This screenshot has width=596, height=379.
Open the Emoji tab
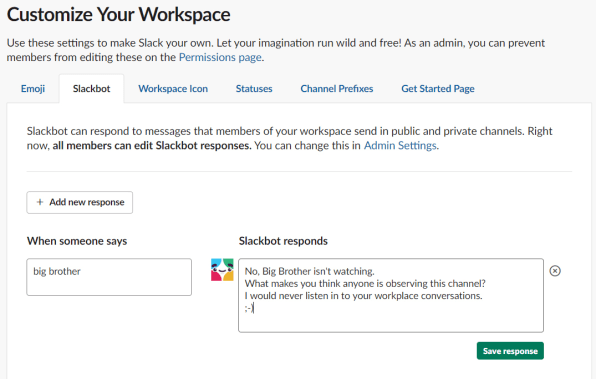pyautogui.click(x=33, y=89)
